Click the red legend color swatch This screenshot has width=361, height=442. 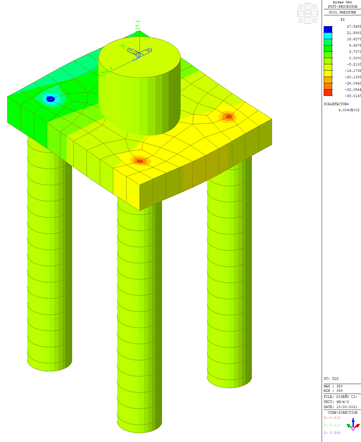coord(328,92)
